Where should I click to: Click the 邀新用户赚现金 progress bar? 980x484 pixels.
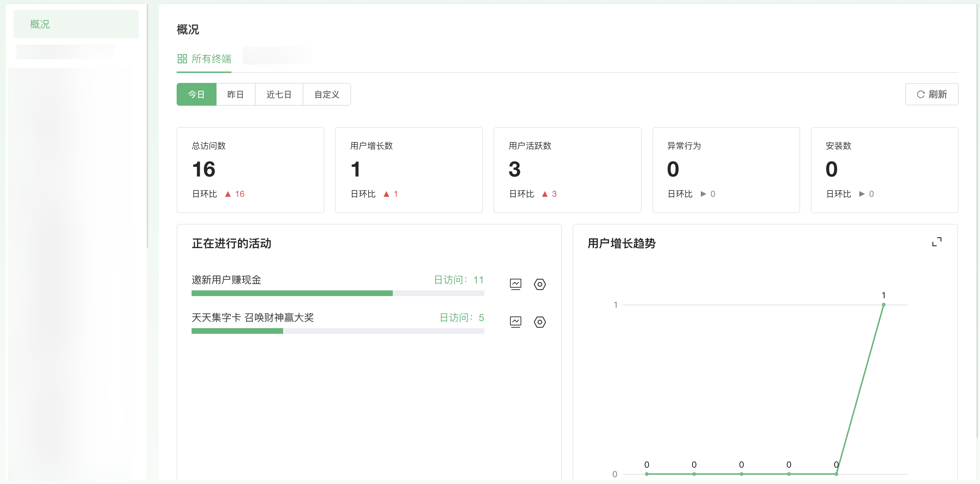pos(338,293)
